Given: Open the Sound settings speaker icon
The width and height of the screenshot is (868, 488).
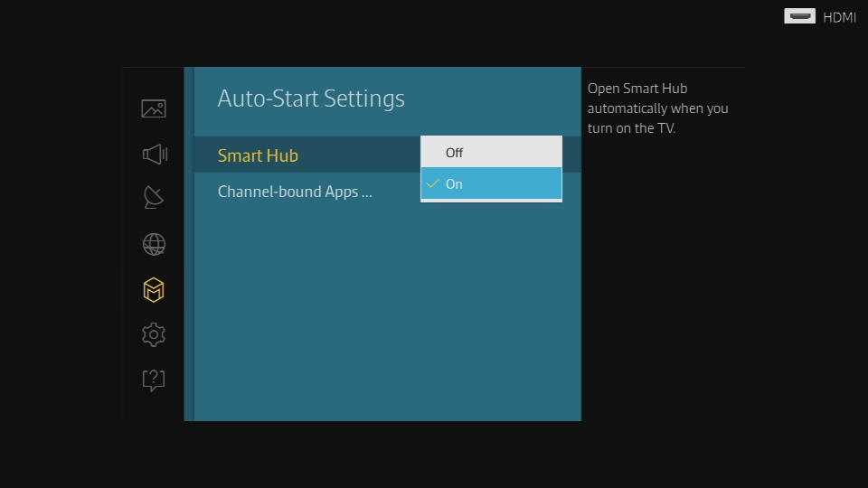Looking at the screenshot, I should (155, 154).
